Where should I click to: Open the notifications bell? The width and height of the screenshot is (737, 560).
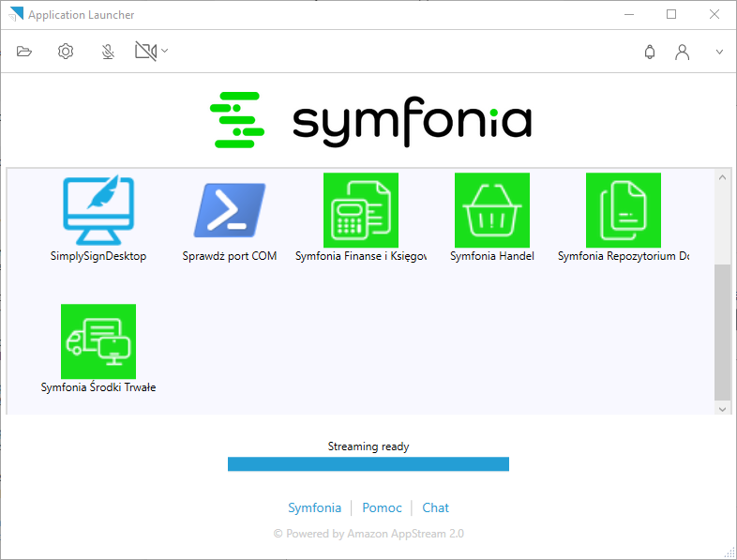[x=650, y=53]
